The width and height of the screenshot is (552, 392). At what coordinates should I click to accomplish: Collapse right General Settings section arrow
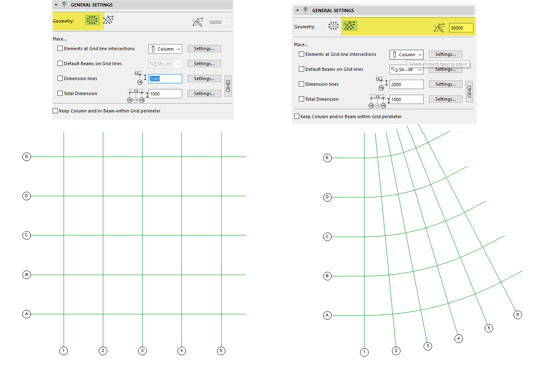click(298, 11)
